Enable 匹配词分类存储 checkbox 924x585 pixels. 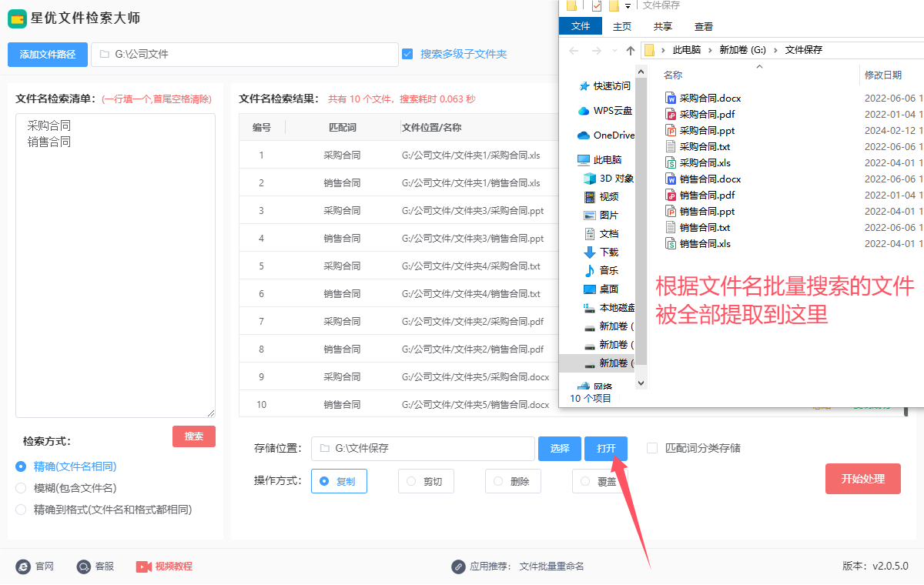click(652, 448)
